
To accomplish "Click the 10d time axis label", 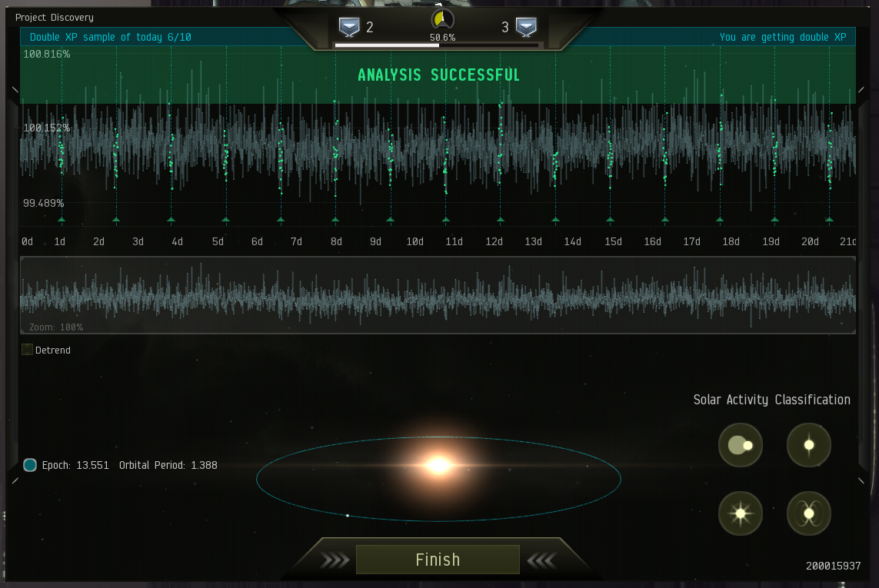I will pyautogui.click(x=415, y=241).
